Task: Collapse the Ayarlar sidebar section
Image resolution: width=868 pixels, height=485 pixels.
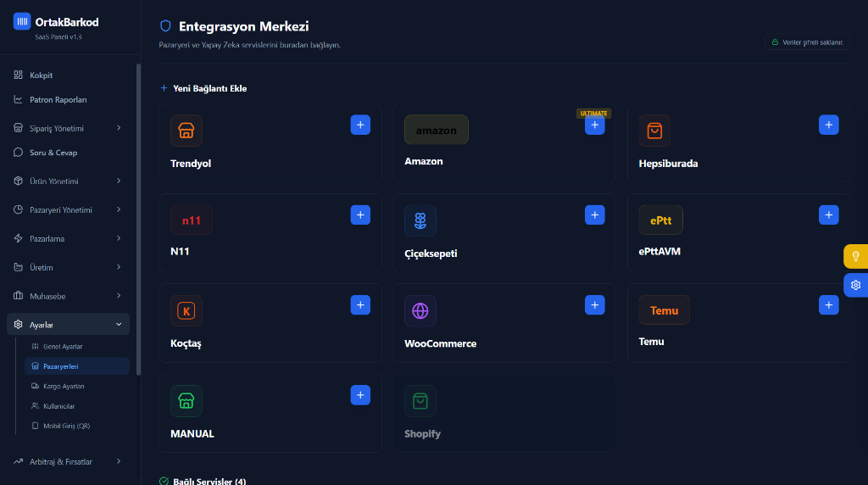Action: tap(68, 325)
